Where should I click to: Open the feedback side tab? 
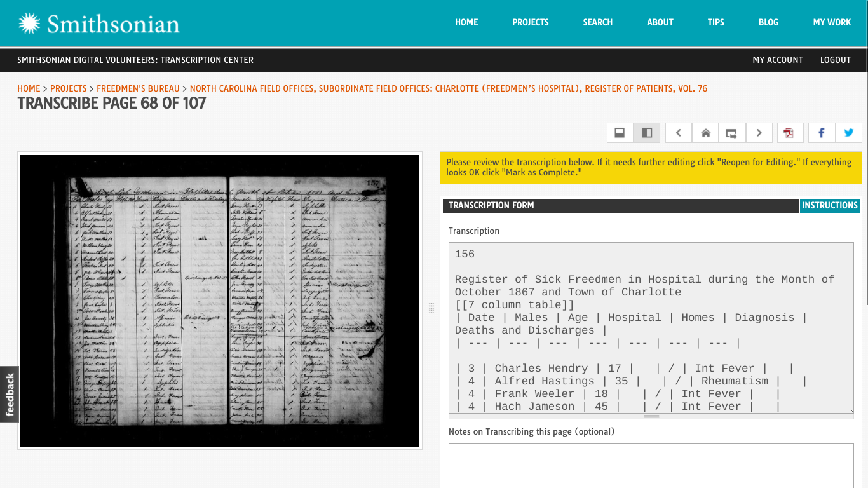pyautogui.click(x=10, y=395)
